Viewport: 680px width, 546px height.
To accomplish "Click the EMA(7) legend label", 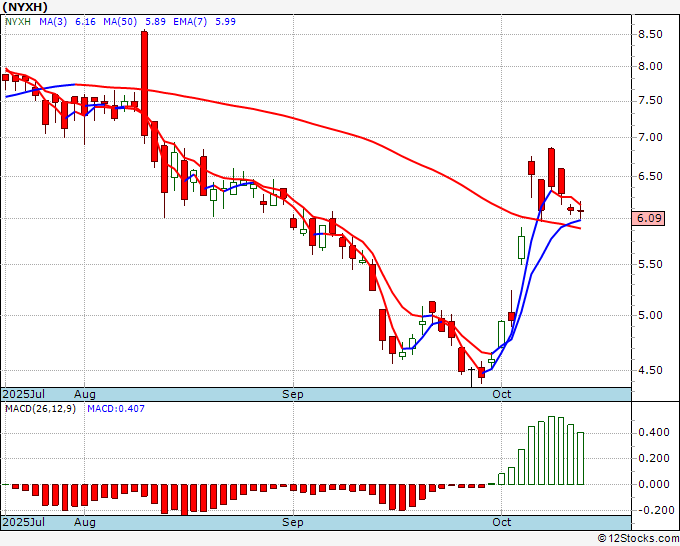I will pyautogui.click(x=190, y=21).
